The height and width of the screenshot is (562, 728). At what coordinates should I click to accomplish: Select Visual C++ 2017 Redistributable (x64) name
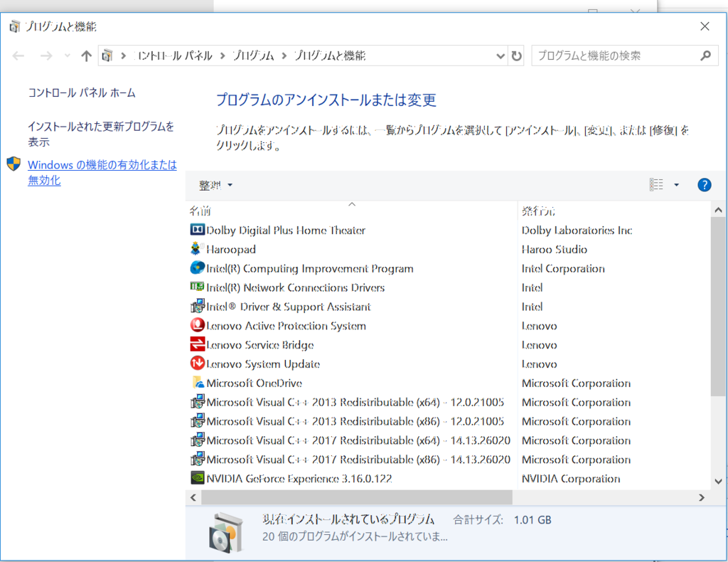tap(358, 440)
